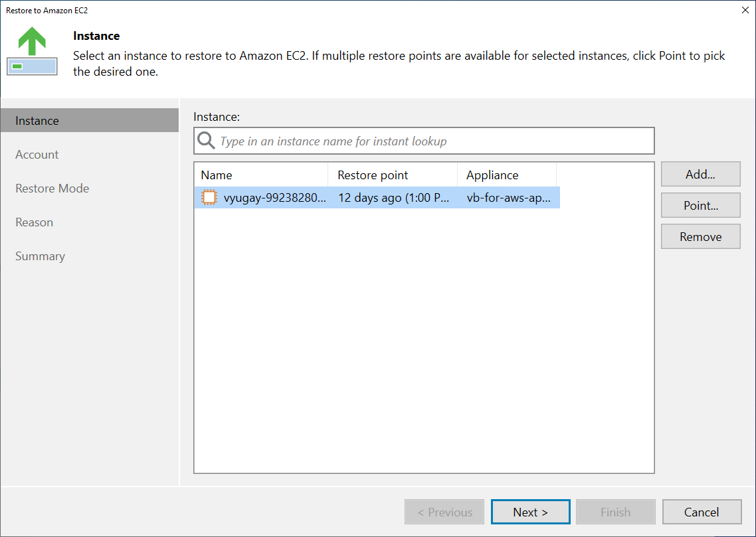The image size is (756, 537).
Task: Focus the instance name lookup field
Action: [424, 141]
